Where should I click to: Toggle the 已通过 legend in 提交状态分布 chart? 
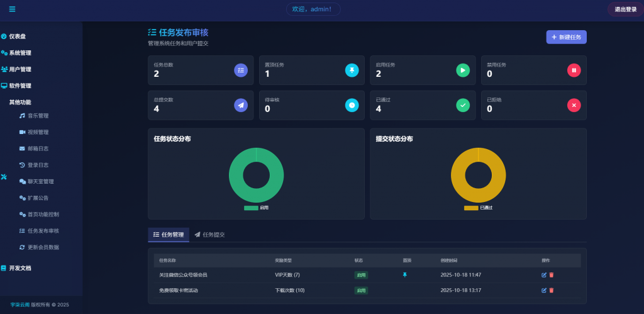478,208
